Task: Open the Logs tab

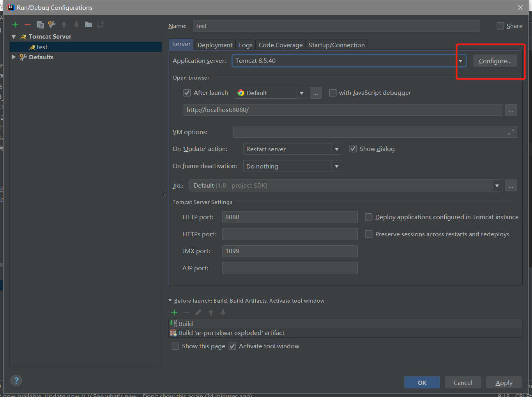Action: (246, 45)
